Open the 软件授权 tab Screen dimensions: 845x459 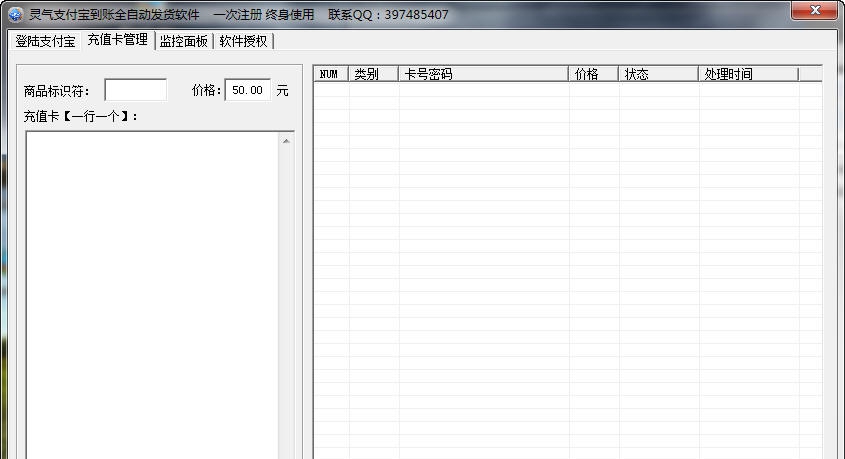tap(244, 41)
